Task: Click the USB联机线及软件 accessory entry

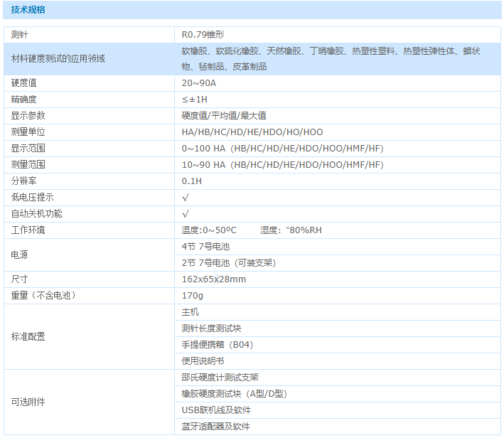Action: tap(216, 410)
